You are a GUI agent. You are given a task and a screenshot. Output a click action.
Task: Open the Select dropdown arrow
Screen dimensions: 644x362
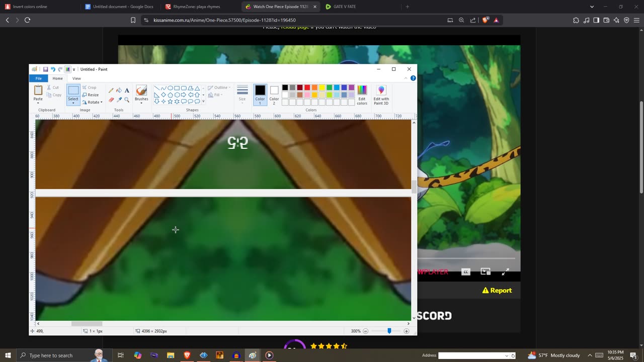click(73, 103)
